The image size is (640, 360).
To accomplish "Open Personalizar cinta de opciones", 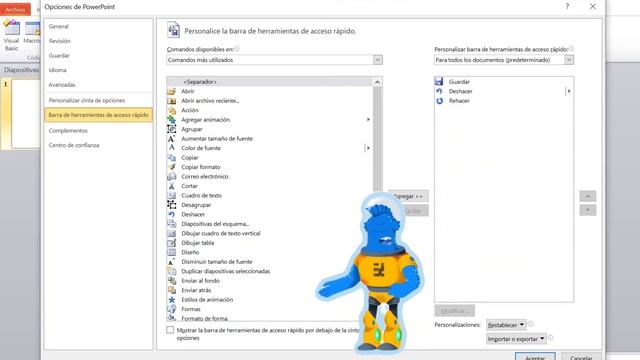I will [x=87, y=100].
